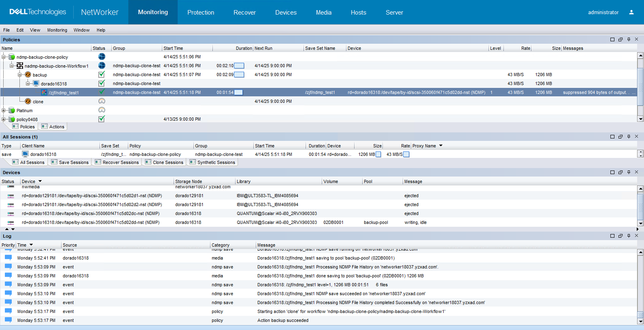Pin the All Sessions panel
The image size is (644, 330).
pyautogui.click(x=629, y=136)
